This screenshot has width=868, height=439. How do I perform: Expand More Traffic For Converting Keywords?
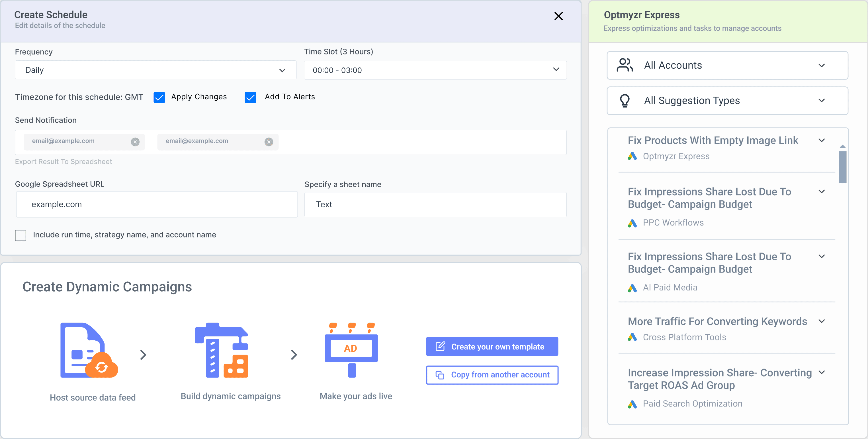pyautogui.click(x=822, y=321)
